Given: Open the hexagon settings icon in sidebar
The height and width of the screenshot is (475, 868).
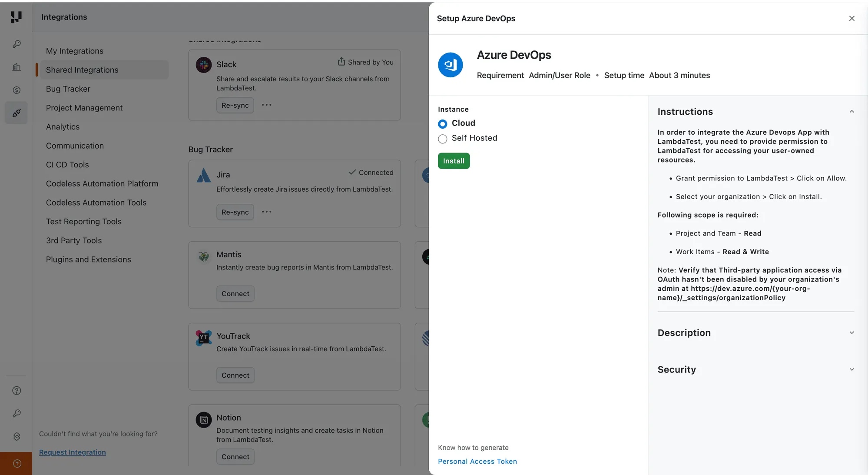Looking at the screenshot, I should (17, 436).
